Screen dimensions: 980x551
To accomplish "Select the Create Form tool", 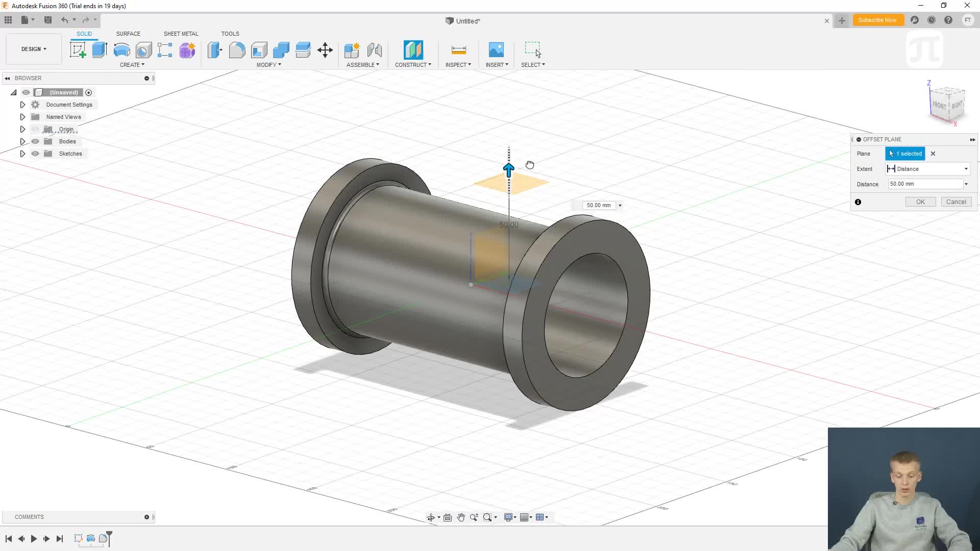I will (187, 50).
